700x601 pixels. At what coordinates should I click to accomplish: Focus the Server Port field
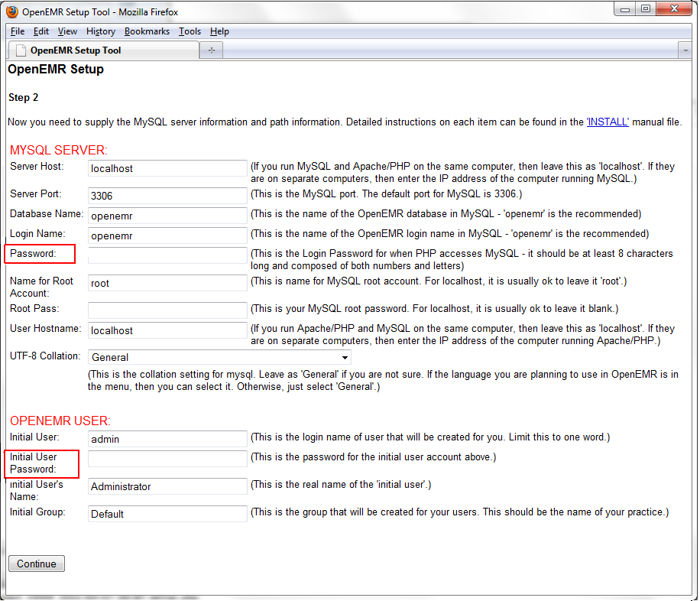(x=167, y=195)
